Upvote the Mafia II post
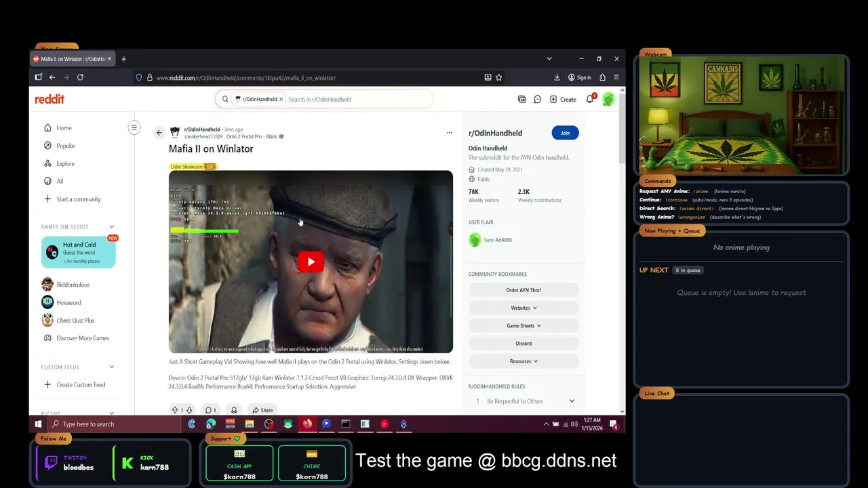The width and height of the screenshot is (868, 488). pos(175,410)
